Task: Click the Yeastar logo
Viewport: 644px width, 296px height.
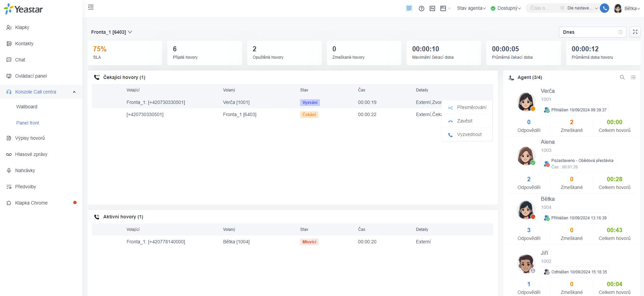Action: pyautogui.click(x=23, y=9)
